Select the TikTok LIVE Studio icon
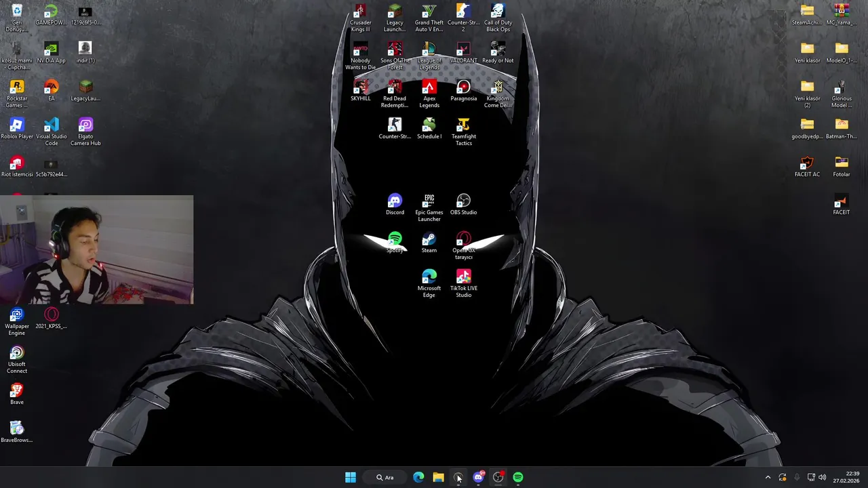868x488 pixels. point(463,284)
